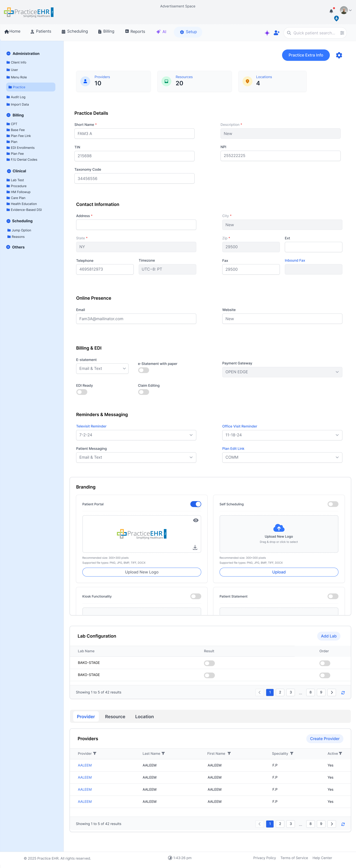
Task: Click the Practice Extra Info button
Action: pyautogui.click(x=305, y=55)
